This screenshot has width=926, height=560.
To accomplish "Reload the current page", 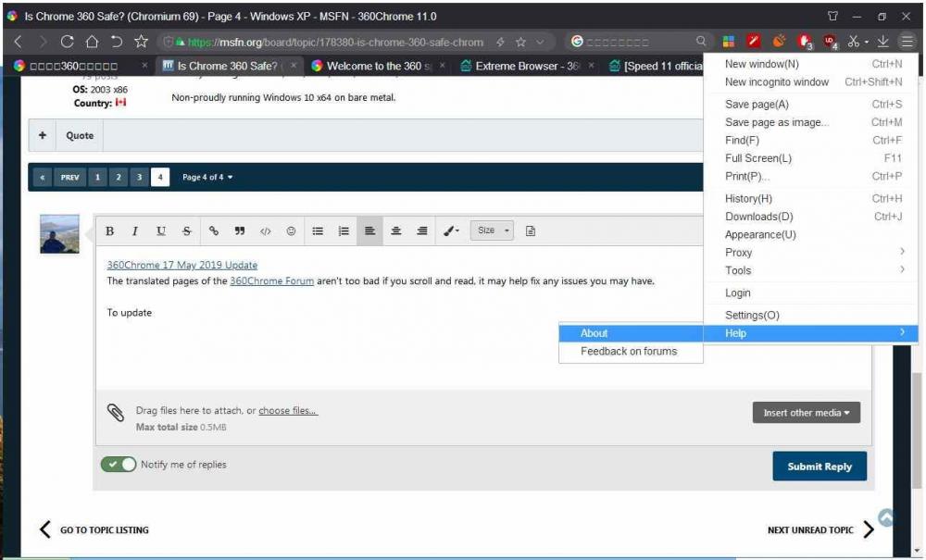I will 67,42.
